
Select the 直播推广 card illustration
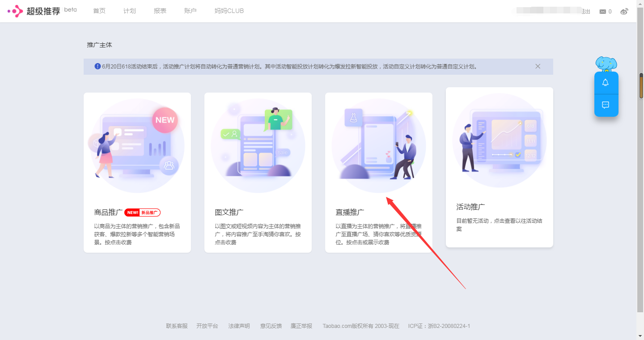coord(379,145)
